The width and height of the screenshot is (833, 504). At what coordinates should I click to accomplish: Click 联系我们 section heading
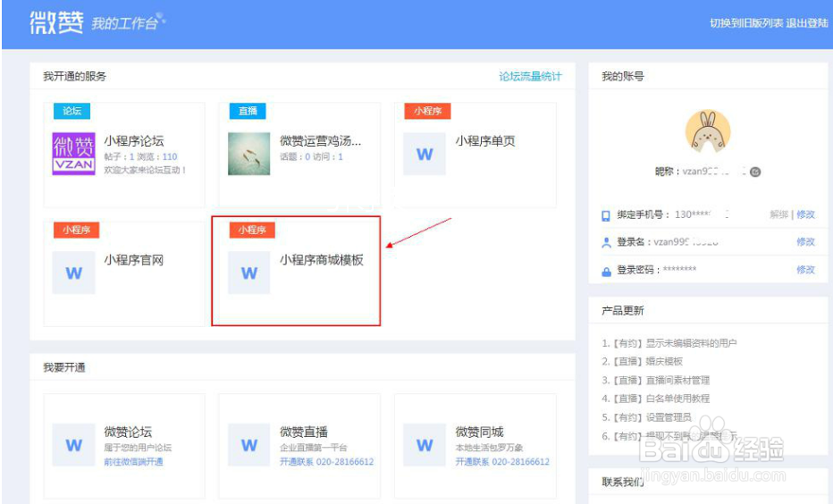coord(623,483)
